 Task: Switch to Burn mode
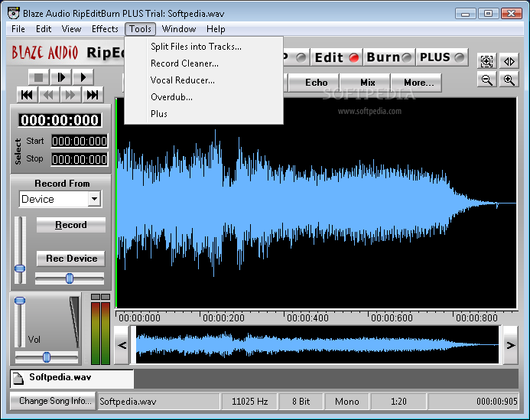pos(389,57)
